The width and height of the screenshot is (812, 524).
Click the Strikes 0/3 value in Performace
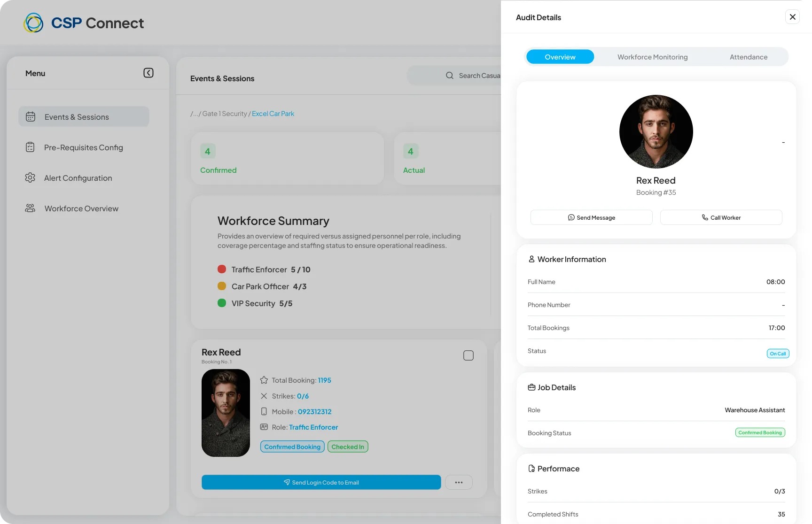click(x=780, y=491)
